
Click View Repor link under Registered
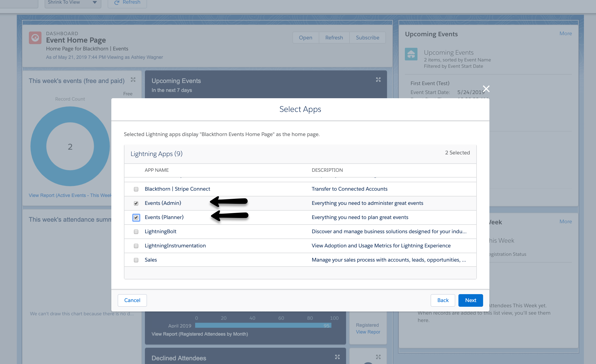pos(368,332)
